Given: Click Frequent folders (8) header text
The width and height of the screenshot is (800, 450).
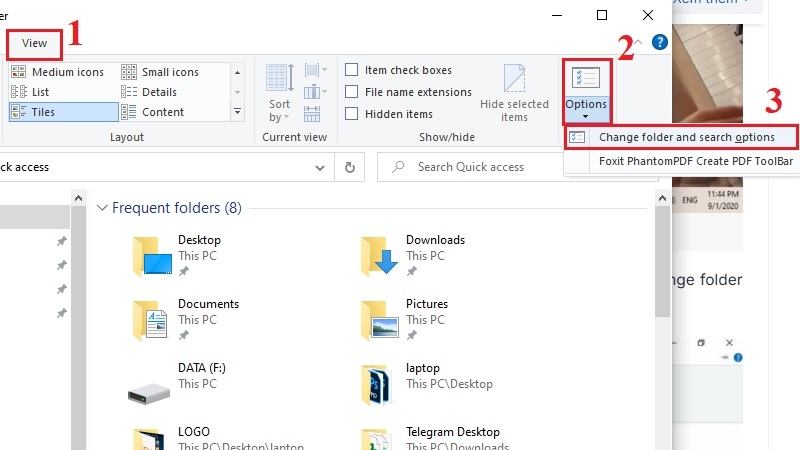Looking at the screenshot, I should (x=177, y=208).
